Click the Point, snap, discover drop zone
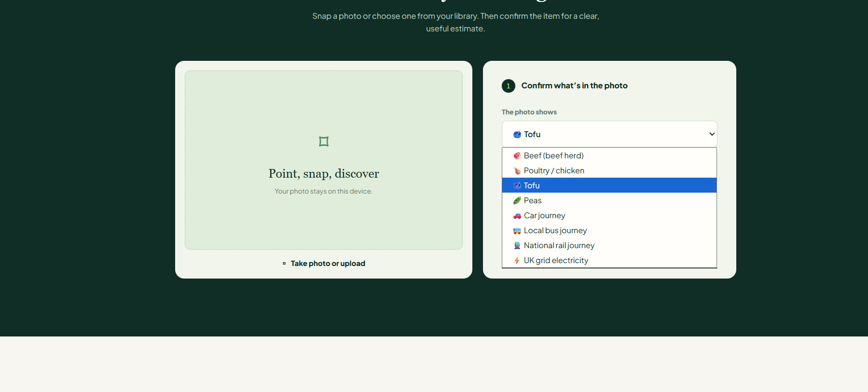This screenshot has height=392, width=868. click(x=324, y=160)
